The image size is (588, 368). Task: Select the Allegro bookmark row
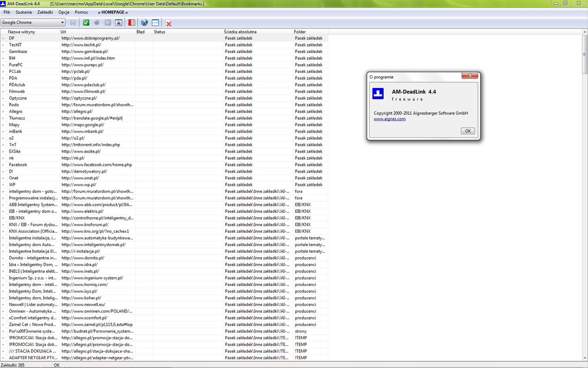click(x=164, y=111)
